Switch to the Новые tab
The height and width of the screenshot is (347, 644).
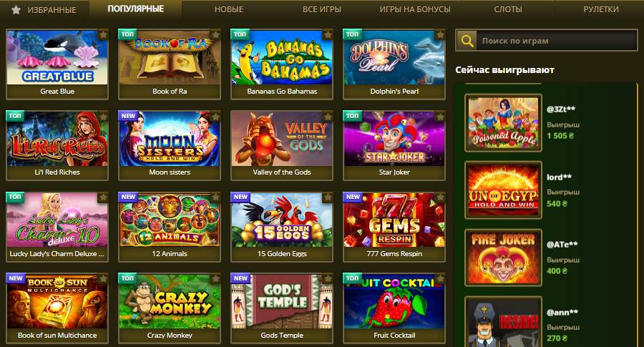(229, 9)
